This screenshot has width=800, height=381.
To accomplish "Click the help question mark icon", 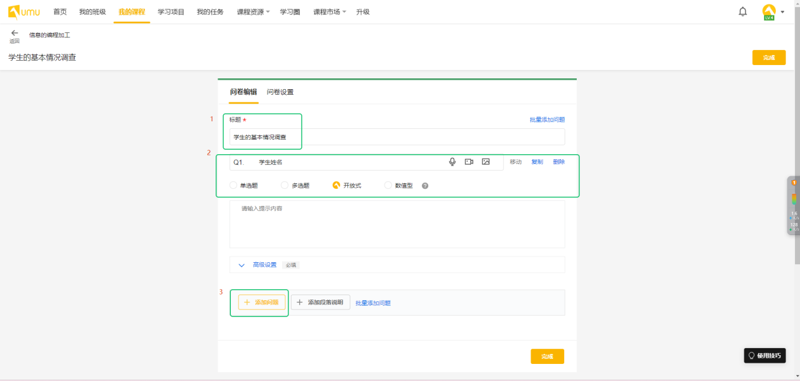I will point(425,186).
